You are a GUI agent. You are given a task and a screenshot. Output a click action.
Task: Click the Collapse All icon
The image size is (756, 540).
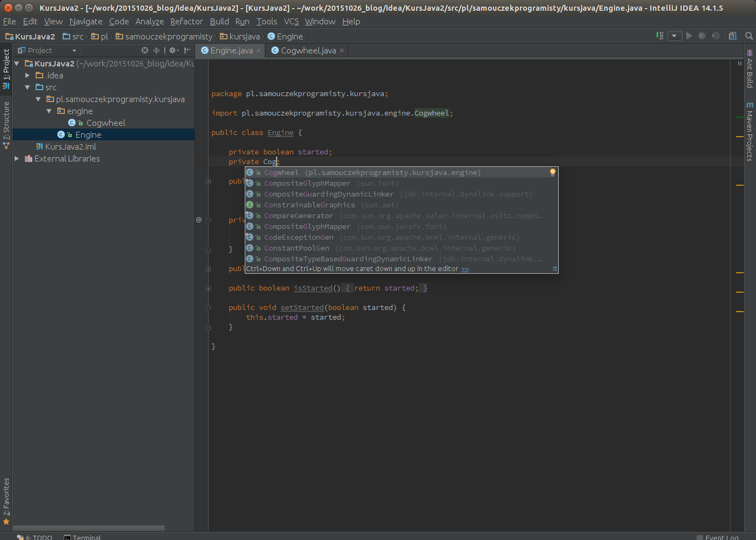157,50
